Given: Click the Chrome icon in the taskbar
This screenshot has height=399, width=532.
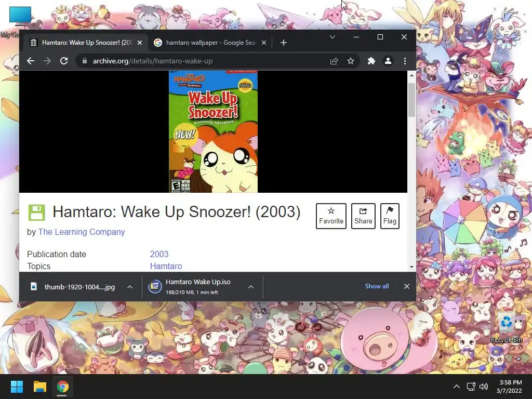Looking at the screenshot, I should coord(62,387).
